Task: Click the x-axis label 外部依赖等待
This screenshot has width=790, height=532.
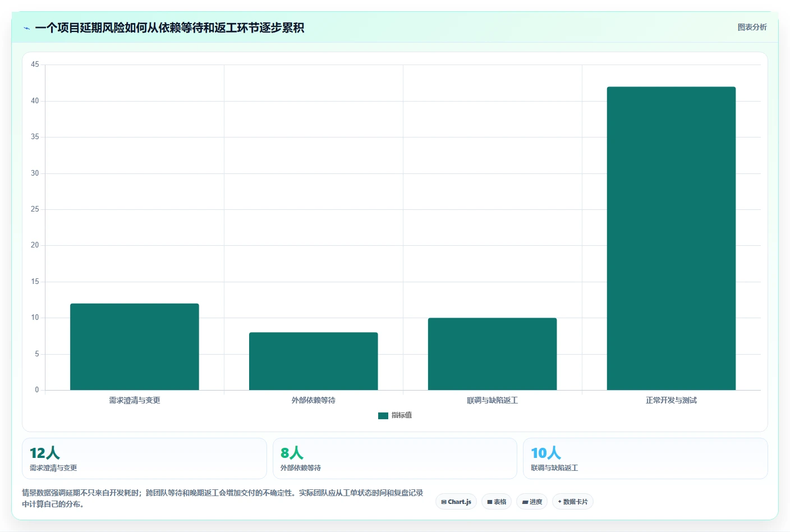Action: tap(314, 400)
